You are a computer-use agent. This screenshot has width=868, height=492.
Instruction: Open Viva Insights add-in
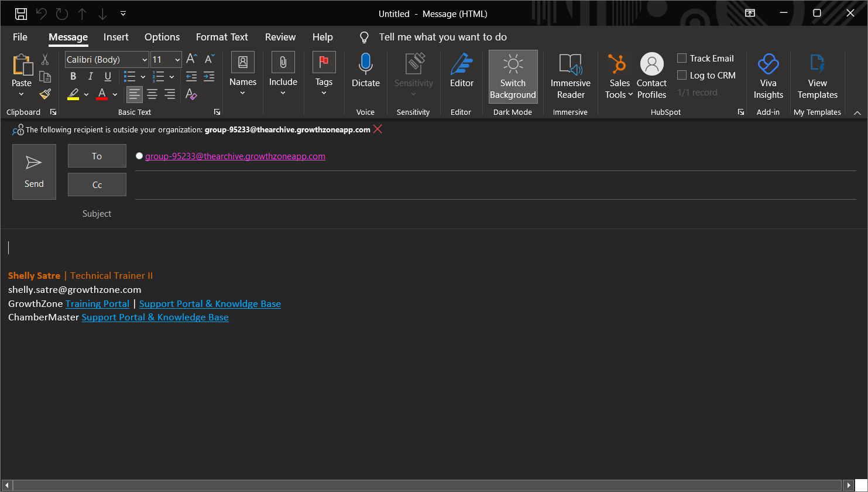(768, 73)
